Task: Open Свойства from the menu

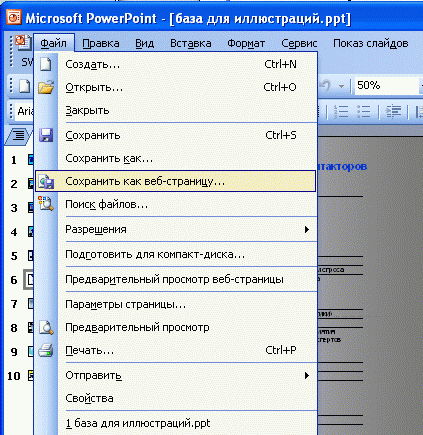Action: pyautogui.click(x=176, y=398)
